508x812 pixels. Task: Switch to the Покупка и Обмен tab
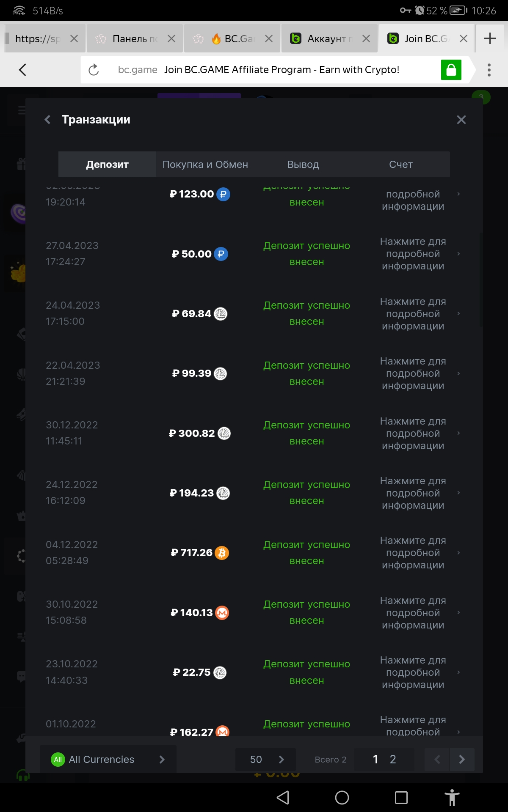click(205, 165)
